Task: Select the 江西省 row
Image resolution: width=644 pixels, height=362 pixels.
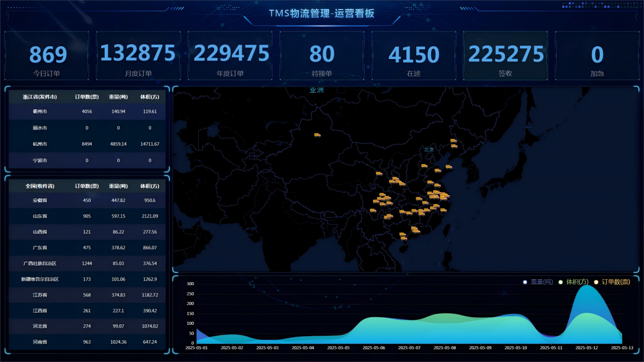Action: (87, 311)
